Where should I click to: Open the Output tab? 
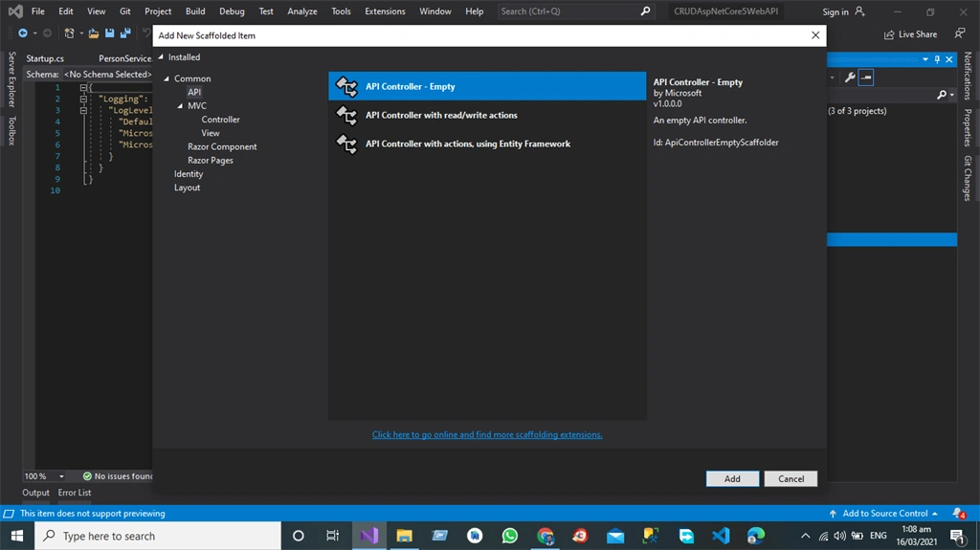point(35,493)
